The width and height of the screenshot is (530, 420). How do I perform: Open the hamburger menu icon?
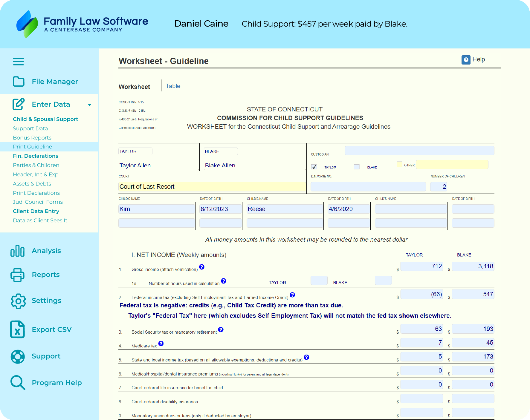tap(18, 62)
